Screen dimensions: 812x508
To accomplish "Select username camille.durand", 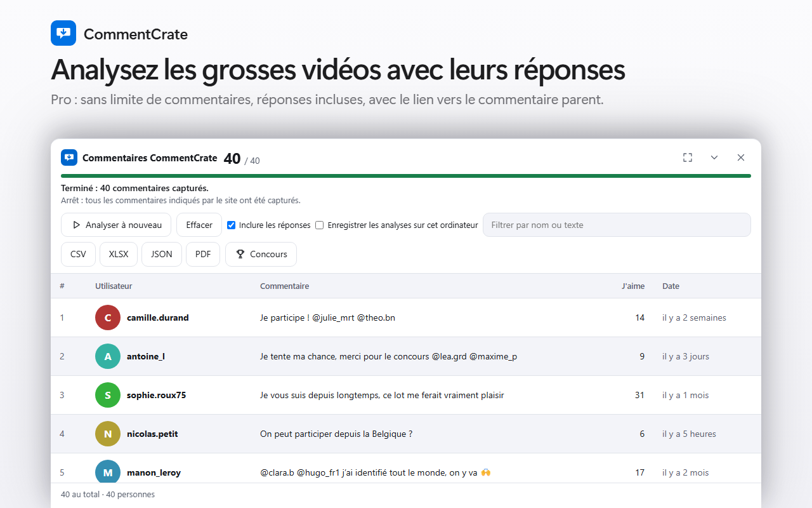I will point(158,317).
